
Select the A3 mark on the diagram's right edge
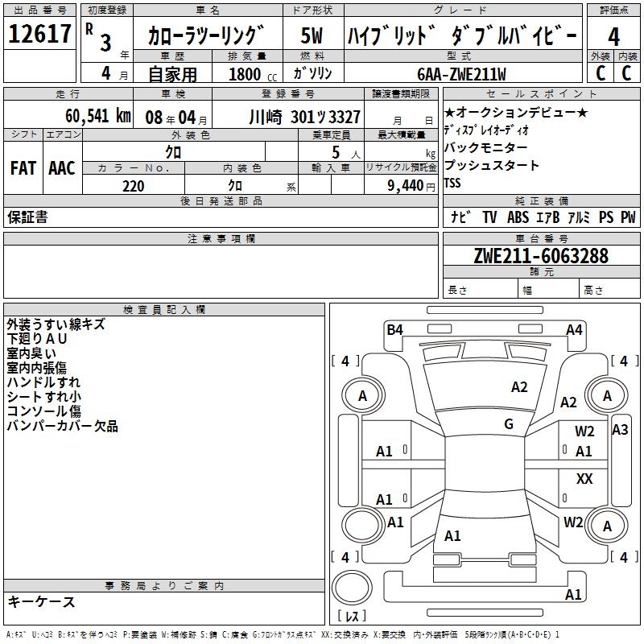(x=620, y=430)
